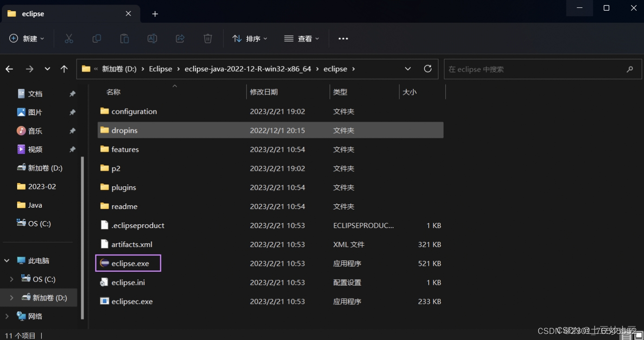Click the .eclipseproduct file icon
644x340 pixels.
[x=104, y=225]
